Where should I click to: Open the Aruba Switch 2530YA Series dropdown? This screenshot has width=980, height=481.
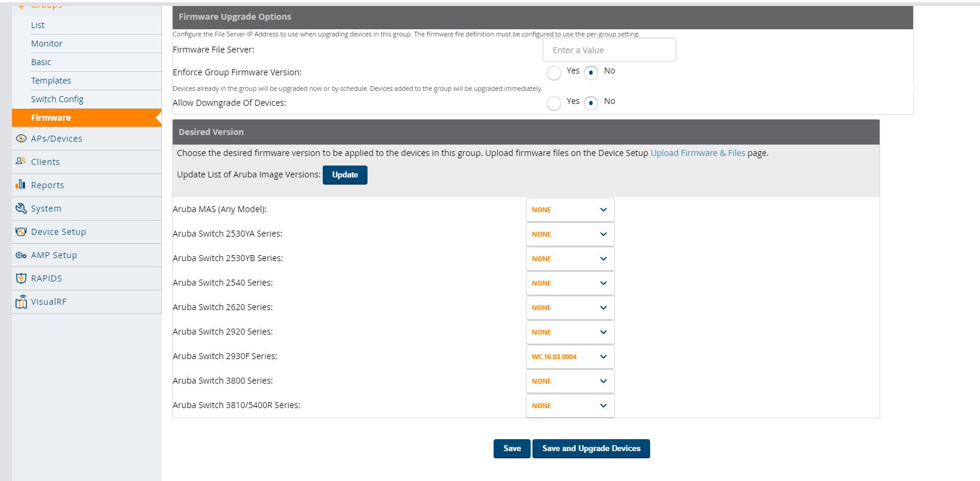(x=570, y=234)
